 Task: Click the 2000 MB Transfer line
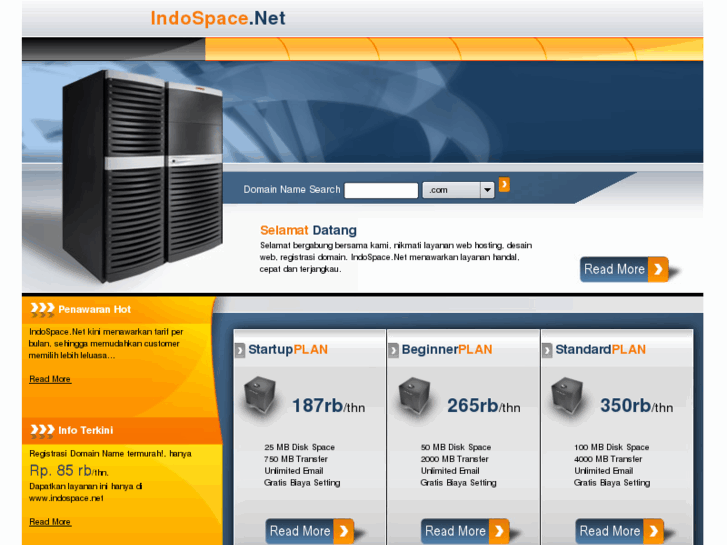pyautogui.click(x=454, y=459)
